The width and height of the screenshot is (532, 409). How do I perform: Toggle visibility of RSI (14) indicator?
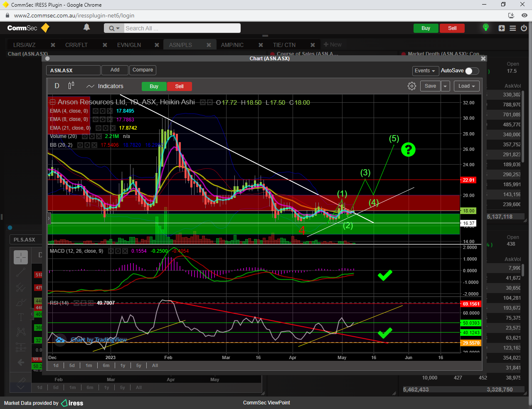point(76,303)
